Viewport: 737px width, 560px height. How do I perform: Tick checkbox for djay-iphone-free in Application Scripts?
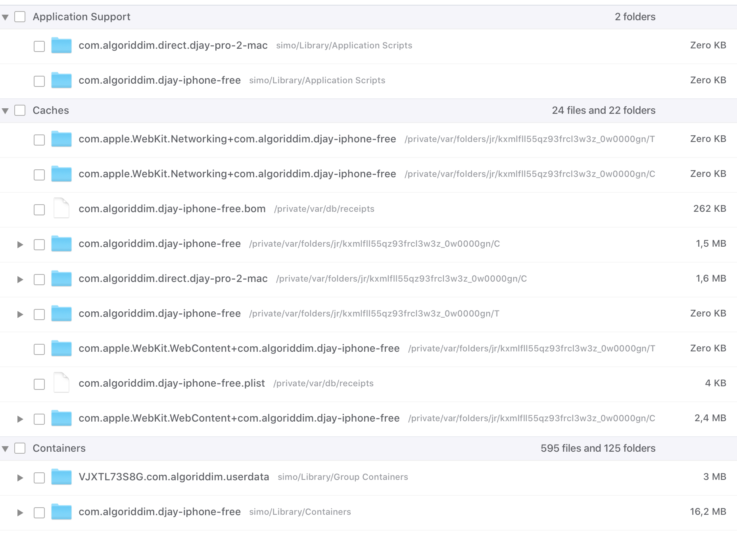39,81
